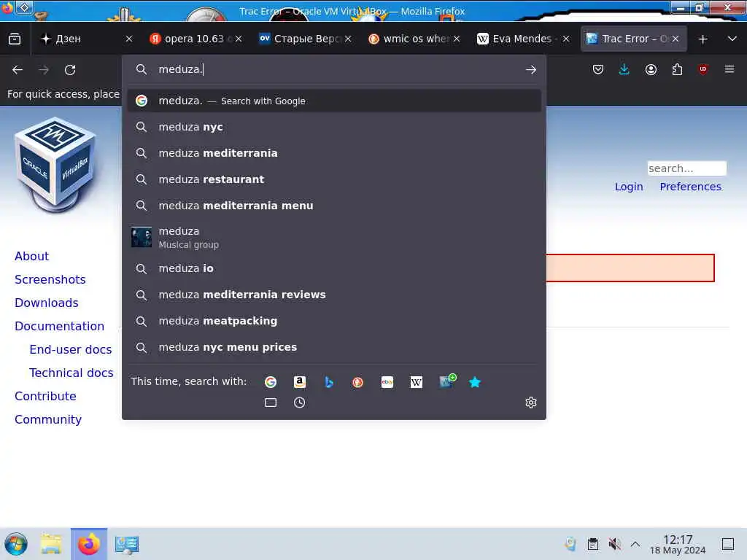Viewport: 747px width, 560px height.
Task: Open the Extensions puzzle icon
Action: pyautogui.click(x=677, y=69)
